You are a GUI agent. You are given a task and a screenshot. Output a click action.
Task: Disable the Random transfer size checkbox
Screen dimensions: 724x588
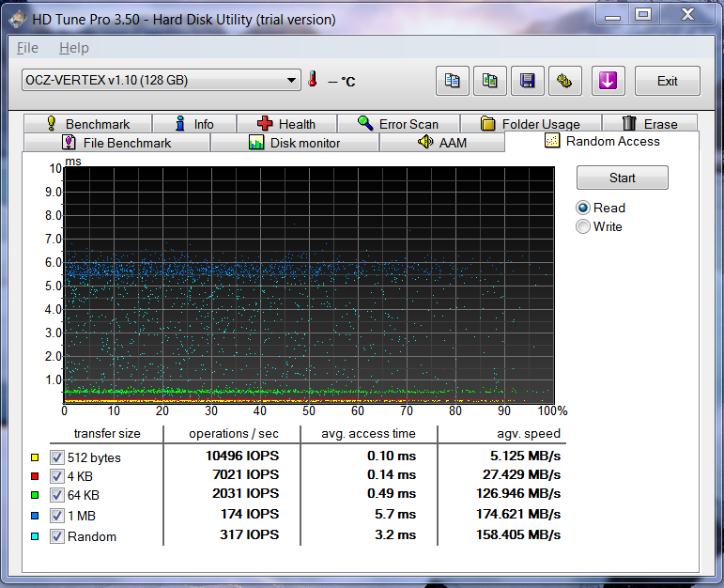tap(56, 536)
